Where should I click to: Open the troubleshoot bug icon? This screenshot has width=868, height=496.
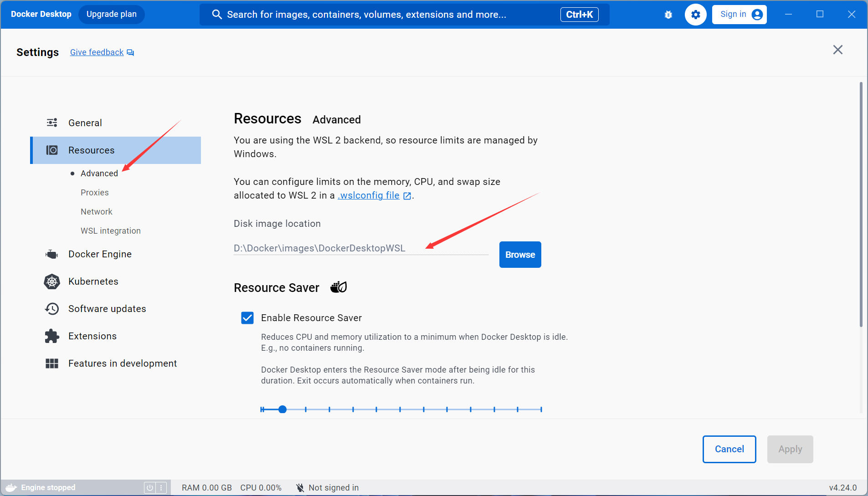(x=668, y=15)
